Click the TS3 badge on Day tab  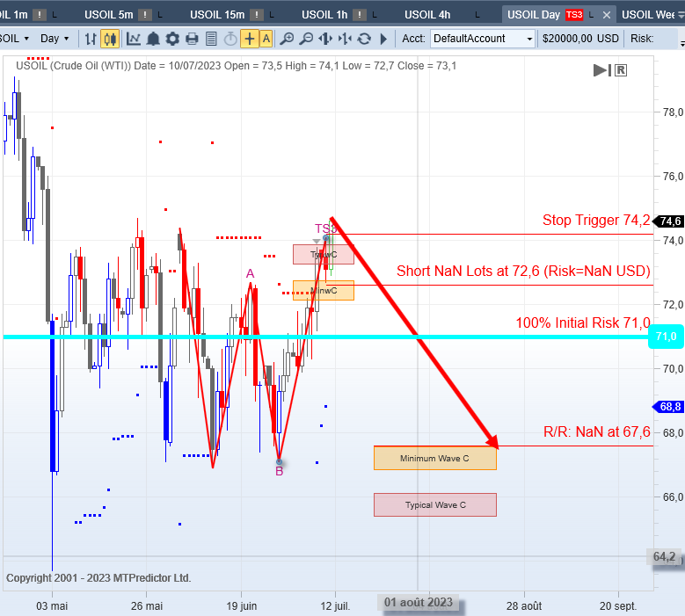tap(574, 15)
